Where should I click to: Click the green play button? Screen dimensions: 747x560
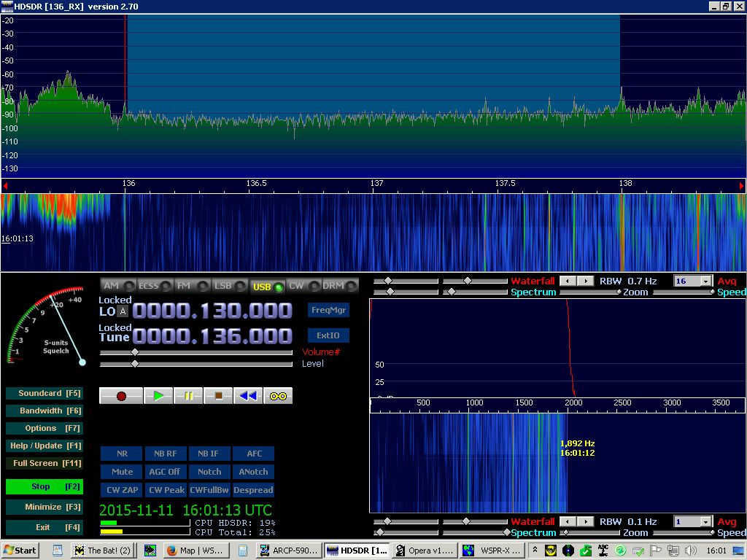coord(158,396)
